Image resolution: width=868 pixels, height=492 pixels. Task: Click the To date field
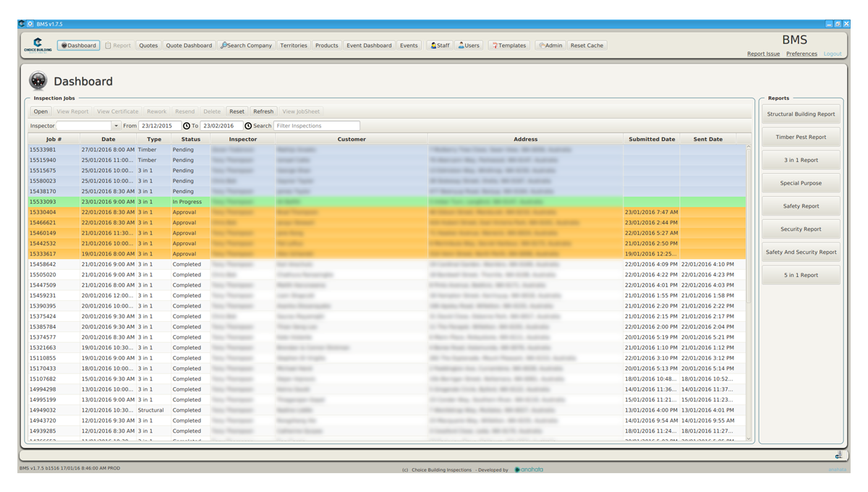(221, 126)
